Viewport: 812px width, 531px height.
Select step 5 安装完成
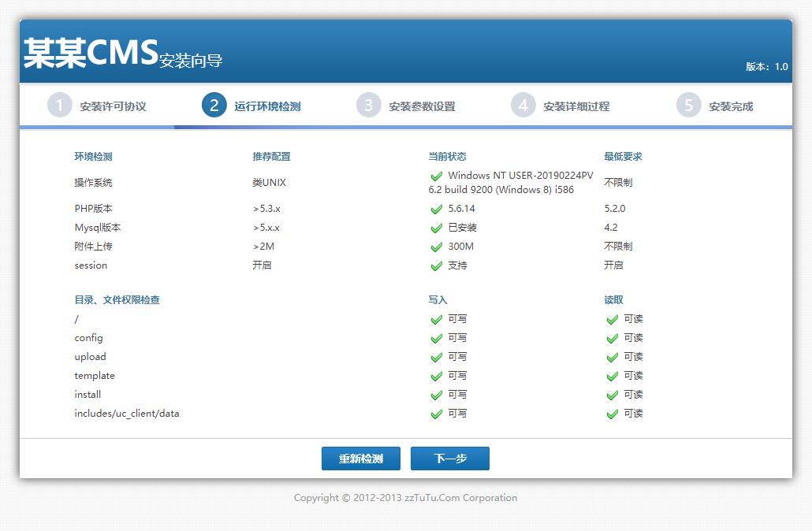click(x=715, y=106)
